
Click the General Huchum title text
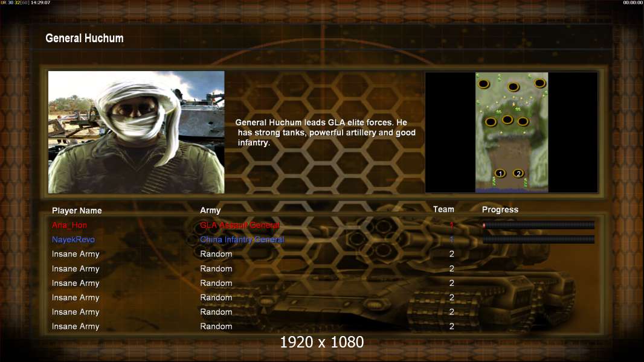coord(84,38)
